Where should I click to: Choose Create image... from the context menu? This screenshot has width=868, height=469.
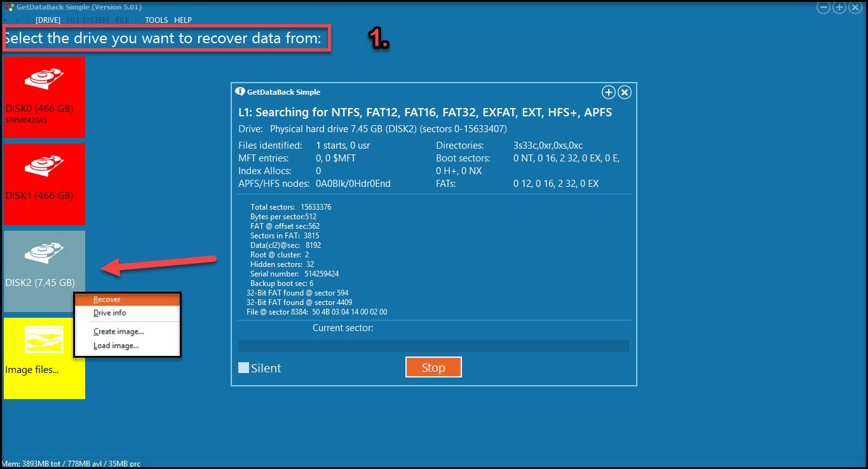(128, 331)
